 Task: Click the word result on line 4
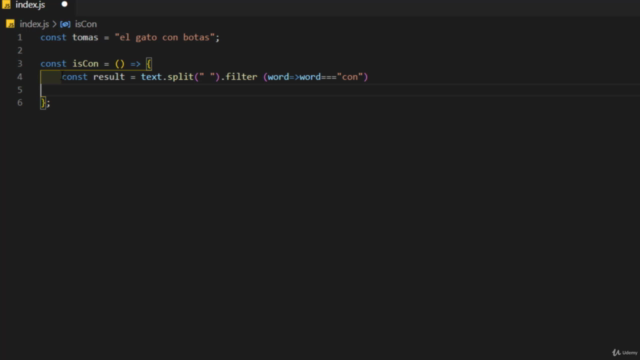coord(109,77)
